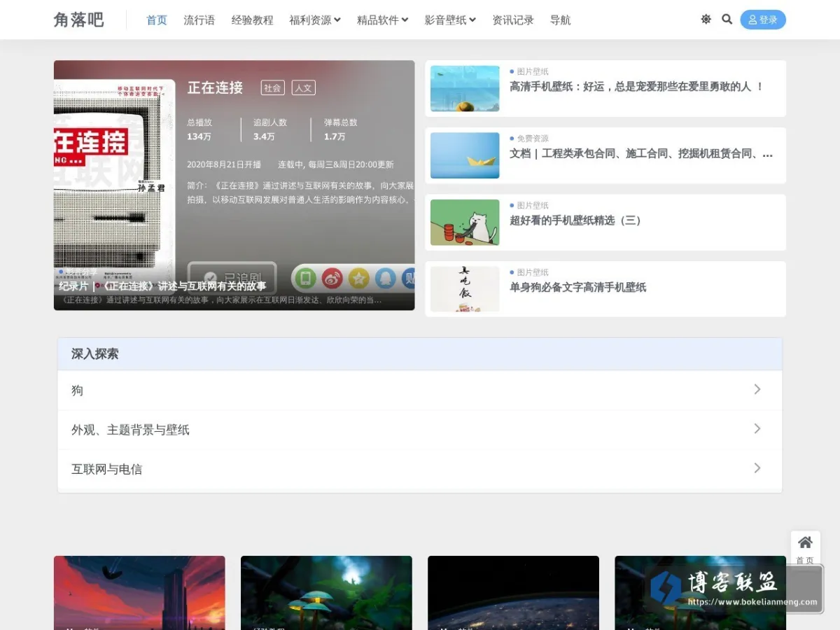840x630 pixels.
Task: Expand the 狗 explore row
Action: click(x=420, y=390)
